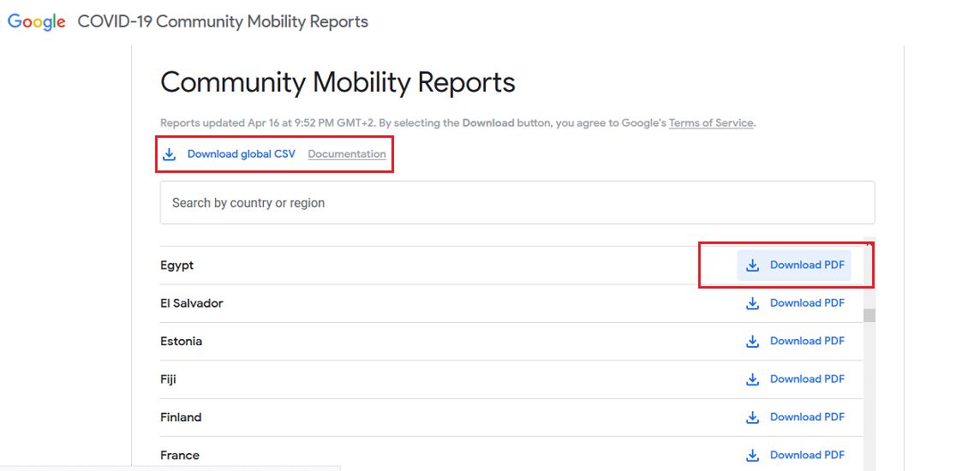Click the download icon in the El Salvador row
The width and height of the screenshot is (980, 471).
coord(753,304)
